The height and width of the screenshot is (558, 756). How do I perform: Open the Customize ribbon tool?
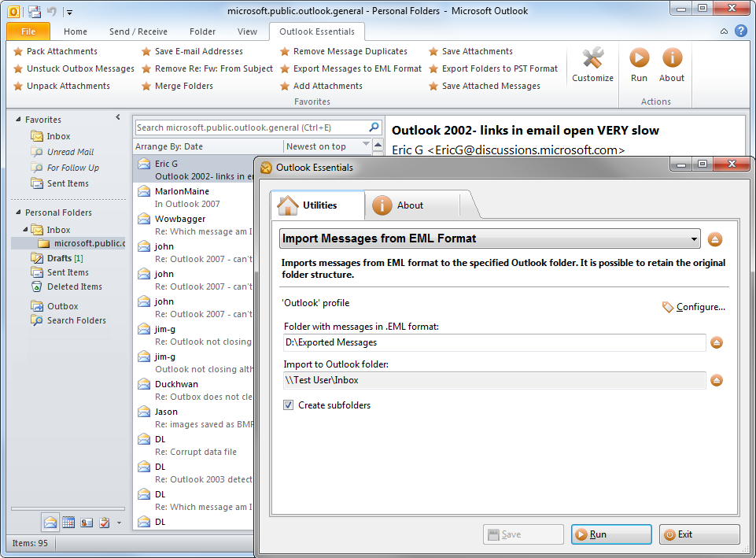coord(592,65)
